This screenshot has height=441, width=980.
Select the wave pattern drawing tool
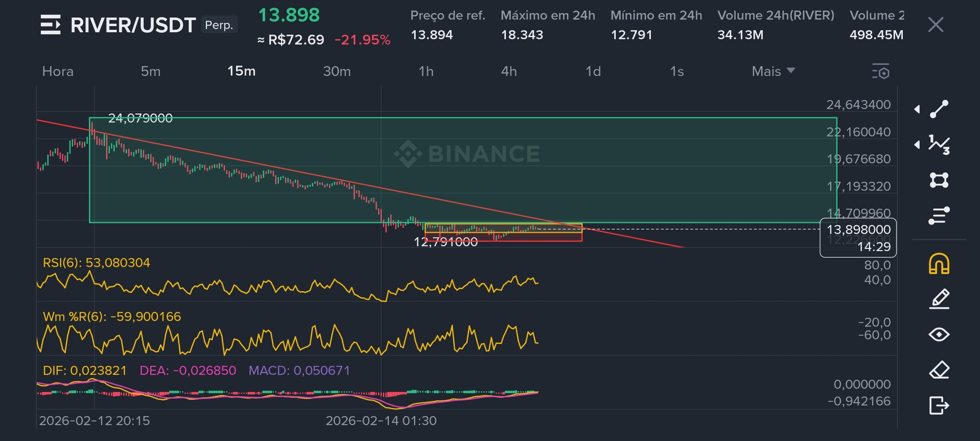tap(939, 145)
